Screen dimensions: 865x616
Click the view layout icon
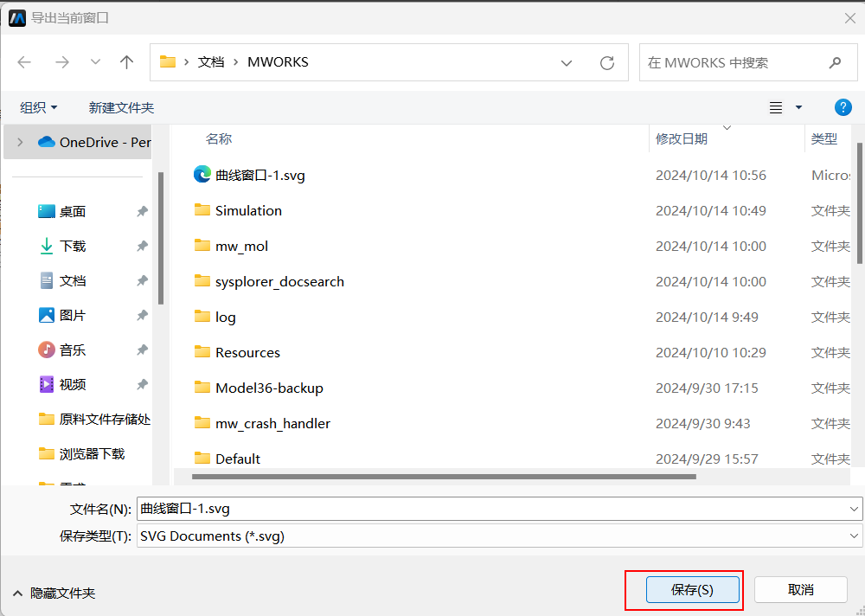point(776,107)
